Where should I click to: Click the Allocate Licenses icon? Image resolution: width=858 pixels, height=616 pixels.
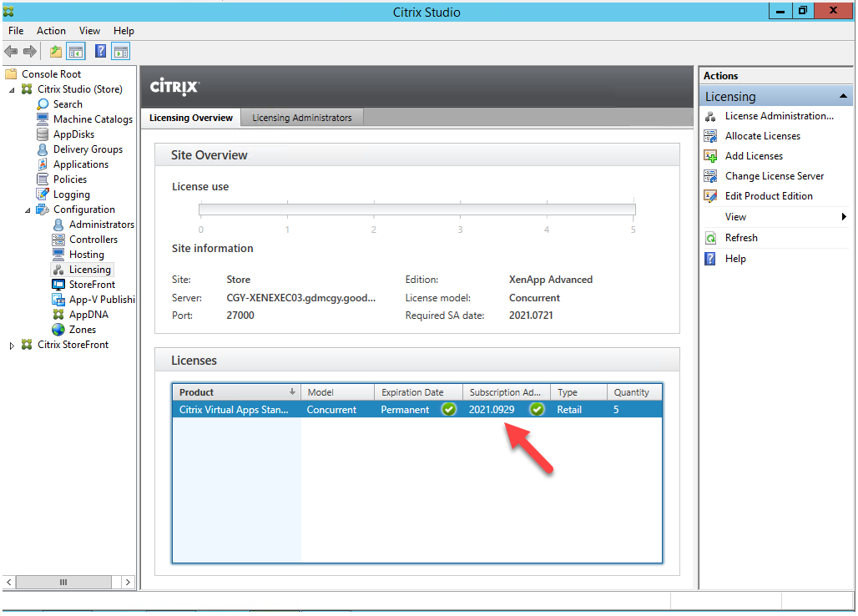point(710,136)
